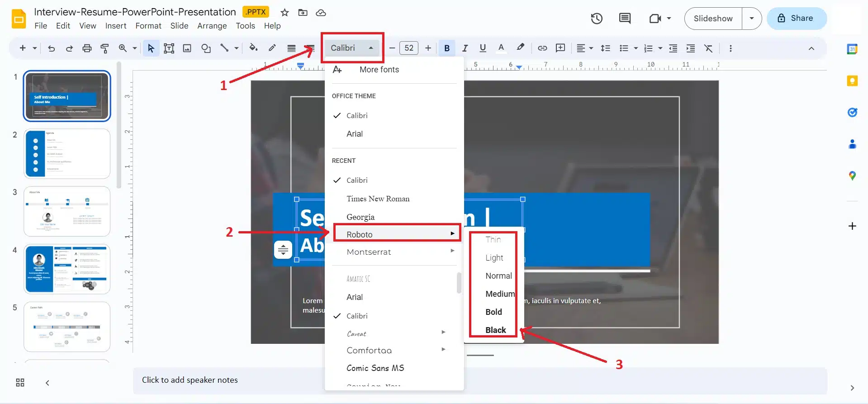Open the Calibri font dropdown
Viewport: 868px width, 404px height.
point(352,48)
